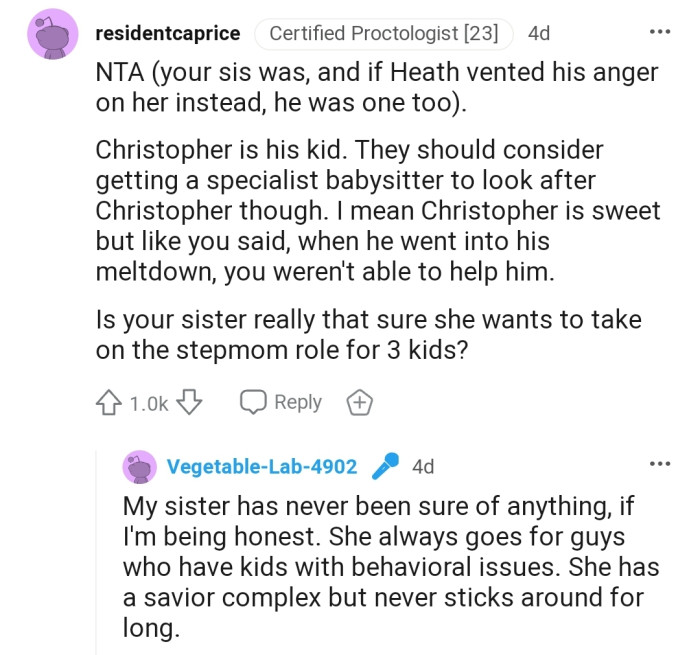Open the 4d timestamp on residentcaprice's comment

point(539,34)
